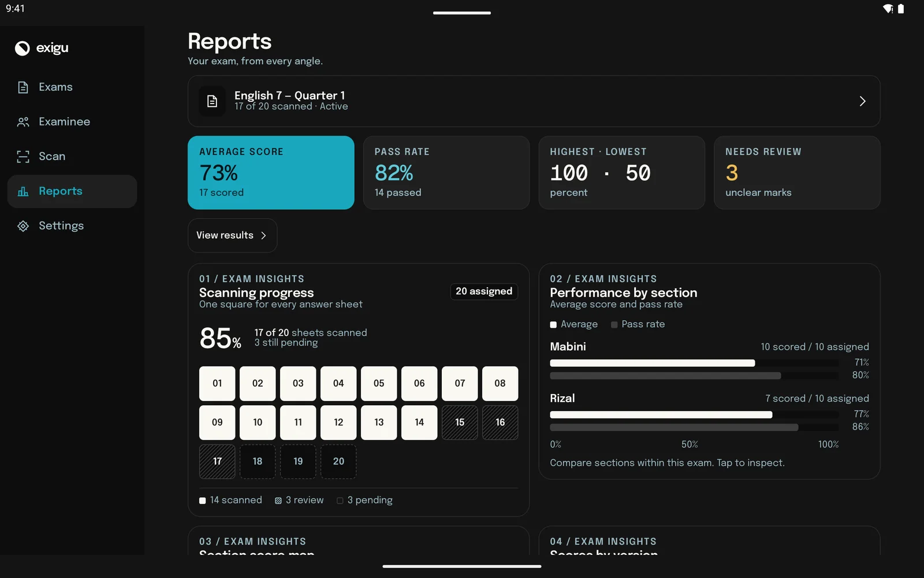This screenshot has height=578, width=924.
Task: Go to the Examinee section
Action: 72,122
